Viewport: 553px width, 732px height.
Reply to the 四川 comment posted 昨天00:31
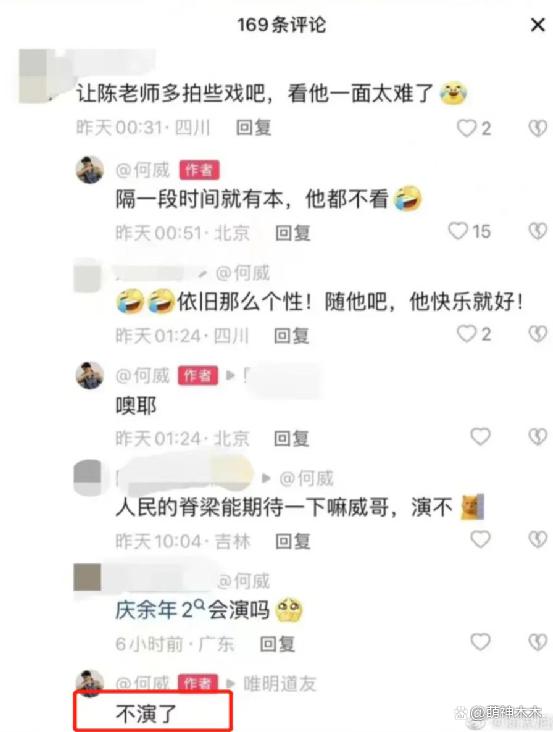pyautogui.click(x=253, y=128)
